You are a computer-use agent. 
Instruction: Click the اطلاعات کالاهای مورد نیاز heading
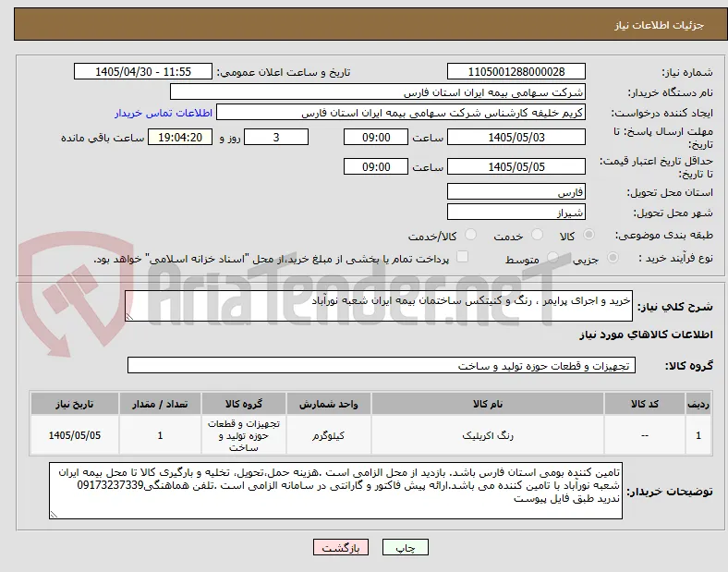(x=646, y=335)
